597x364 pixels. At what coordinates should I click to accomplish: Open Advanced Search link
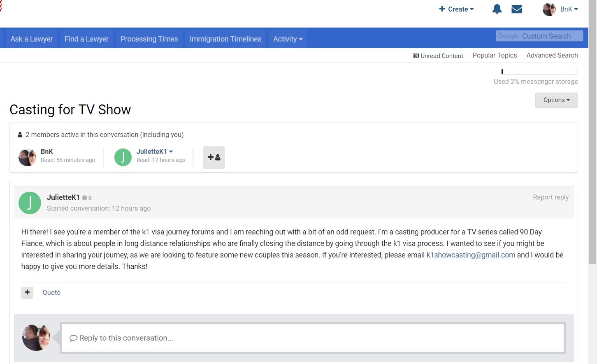click(x=552, y=55)
